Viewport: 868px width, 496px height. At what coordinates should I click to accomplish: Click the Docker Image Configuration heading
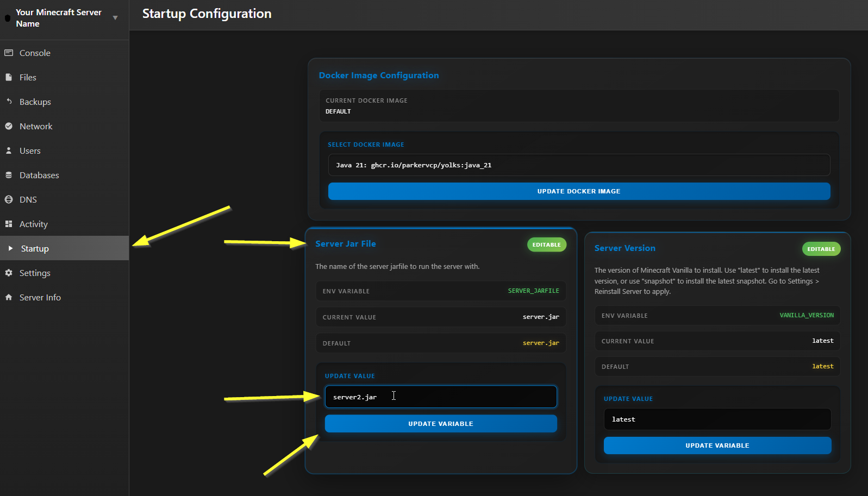379,76
